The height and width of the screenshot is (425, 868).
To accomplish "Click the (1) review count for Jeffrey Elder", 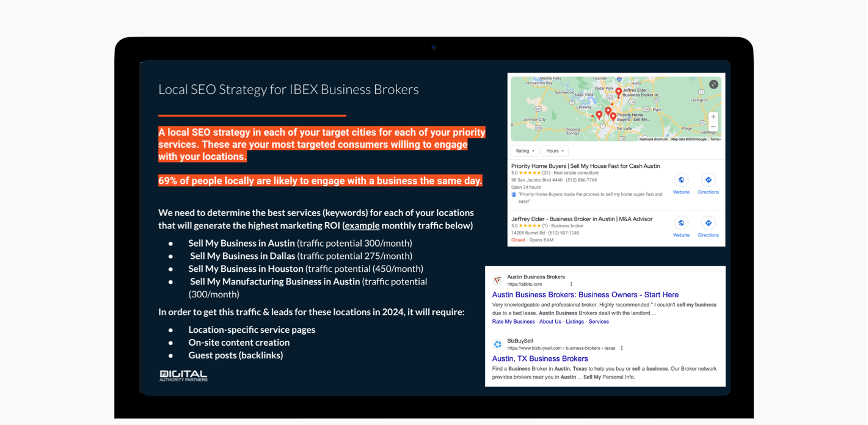I will (545, 226).
